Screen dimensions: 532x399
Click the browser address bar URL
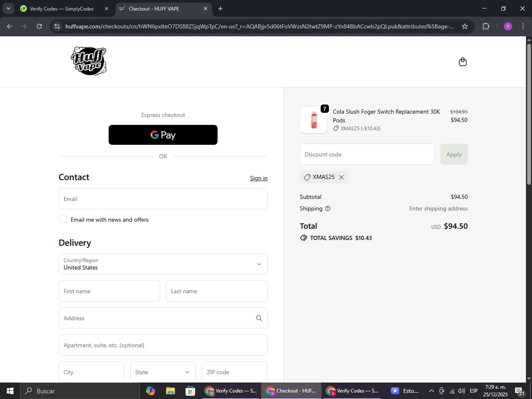[x=260, y=26]
